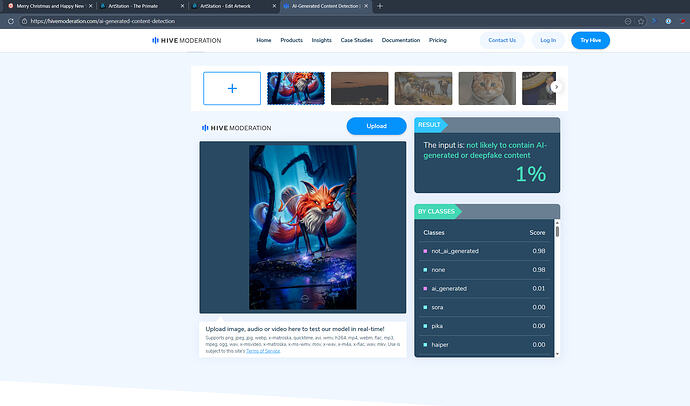The height and width of the screenshot is (406, 690).
Task: Click the blue Upload button
Action: click(376, 126)
